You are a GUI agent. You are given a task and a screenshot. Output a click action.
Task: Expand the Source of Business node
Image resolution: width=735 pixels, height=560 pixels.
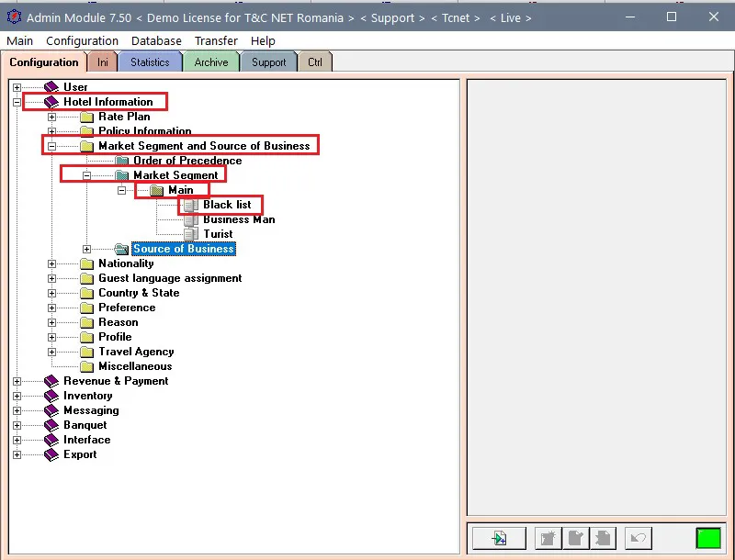coord(86,249)
